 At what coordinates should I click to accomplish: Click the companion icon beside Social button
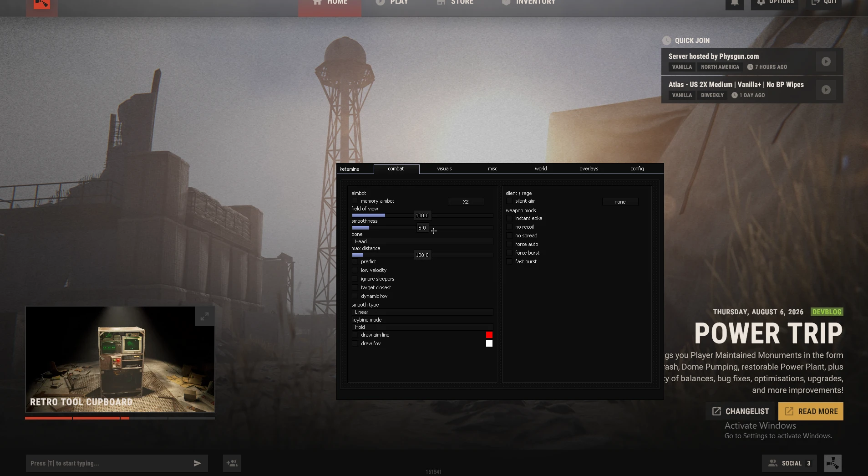832,463
